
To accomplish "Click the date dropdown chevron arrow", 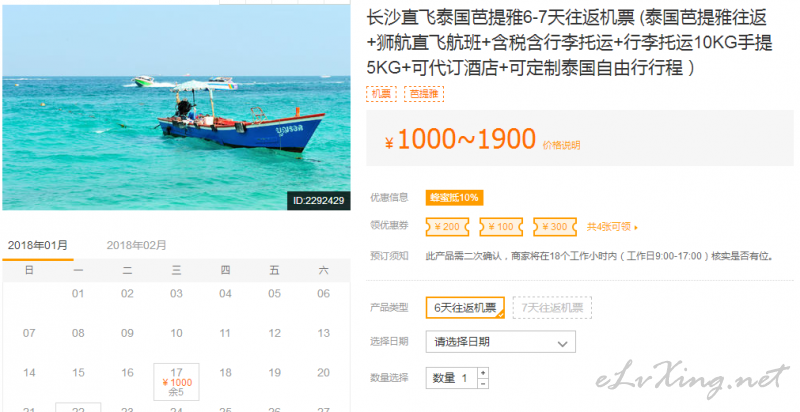I will [x=562, y=344].
